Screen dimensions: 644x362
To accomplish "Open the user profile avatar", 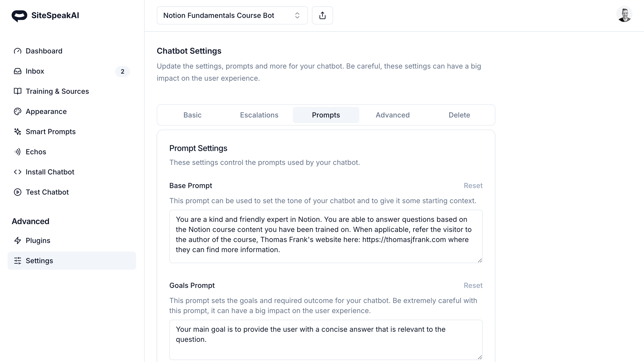I will point(624,15).
